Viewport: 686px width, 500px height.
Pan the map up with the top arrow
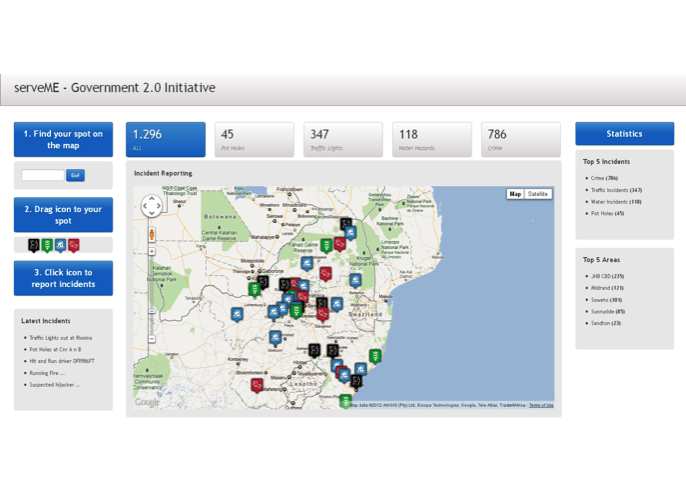coord(152,199)
